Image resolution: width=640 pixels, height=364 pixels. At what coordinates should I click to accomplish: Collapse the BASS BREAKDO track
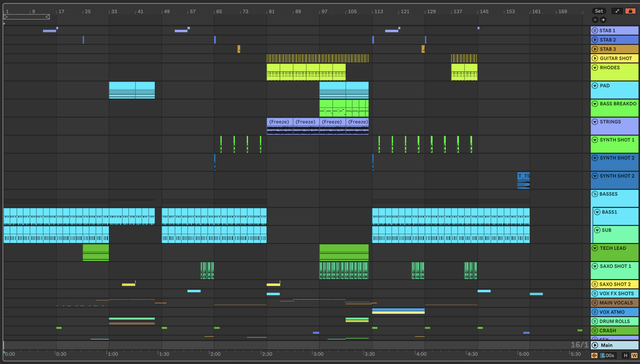pyautogui.click(x=595, y=103)
